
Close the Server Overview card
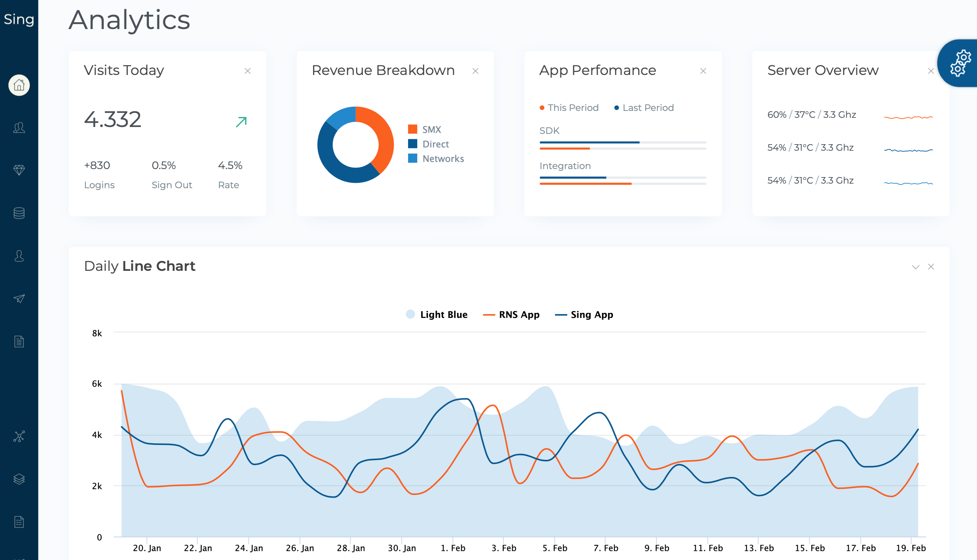[x=931, y=71]
